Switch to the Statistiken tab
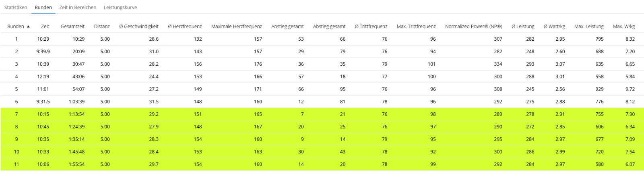Screen dimensions: 644x174 pyautogui.click(x=16, y=7)
